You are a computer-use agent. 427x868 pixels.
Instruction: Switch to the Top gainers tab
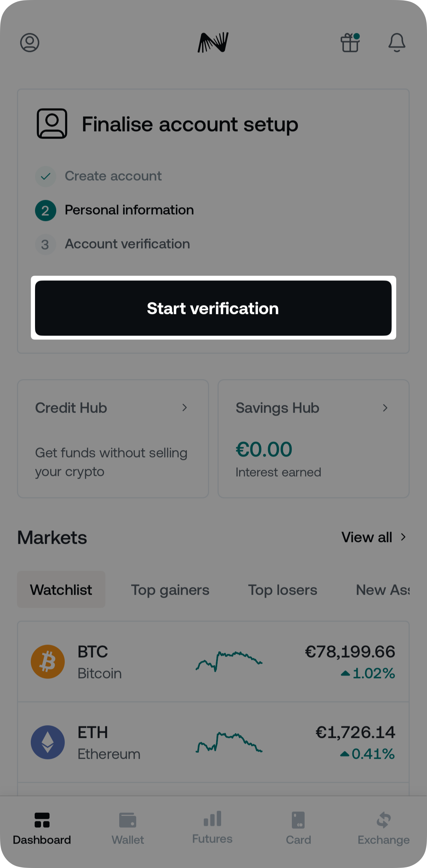[x=170, y=590]
